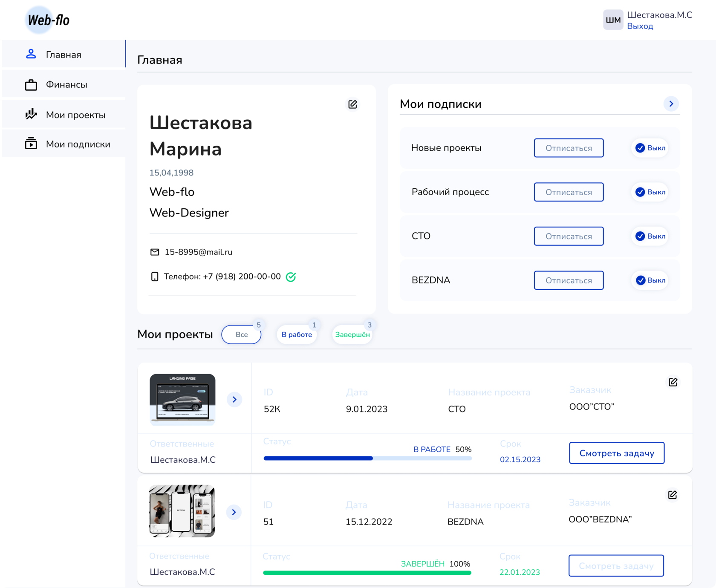Viewport: 716px width, 588px height.
Task: Switch to В работе projects tab
Action: click(297, 334)
